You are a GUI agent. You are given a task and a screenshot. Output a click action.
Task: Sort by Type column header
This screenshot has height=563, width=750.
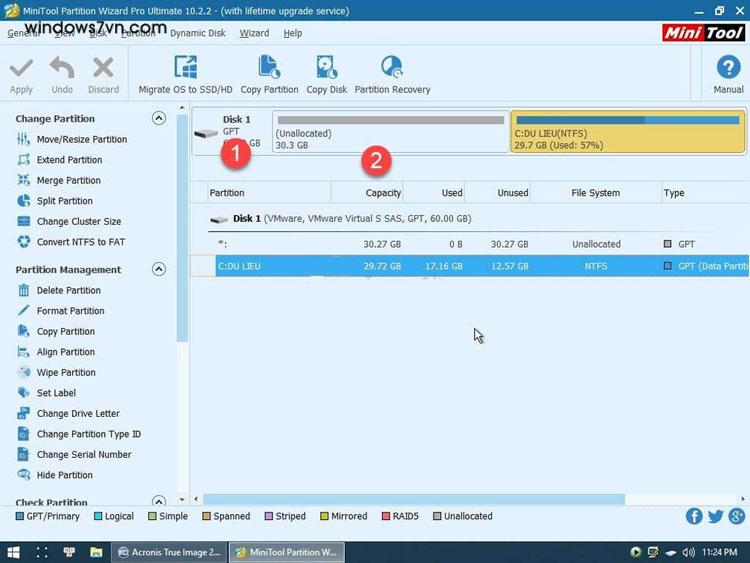point(705,193)
